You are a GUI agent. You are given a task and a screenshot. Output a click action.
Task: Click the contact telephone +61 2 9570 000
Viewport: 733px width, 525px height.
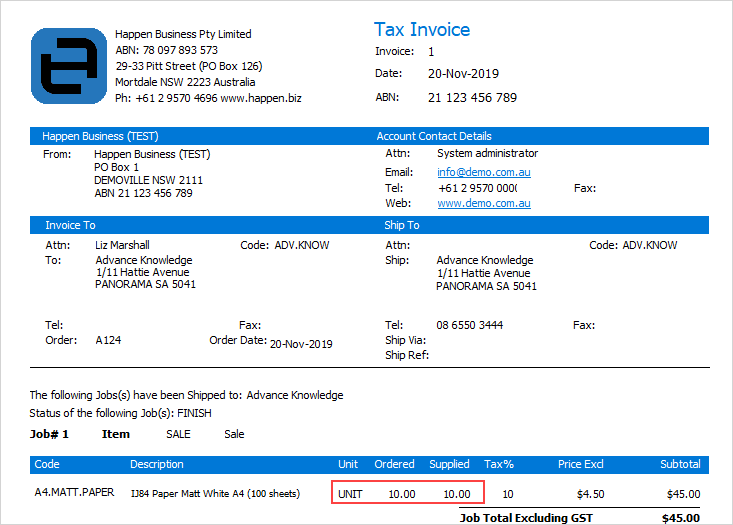click(x=478, y=188)
